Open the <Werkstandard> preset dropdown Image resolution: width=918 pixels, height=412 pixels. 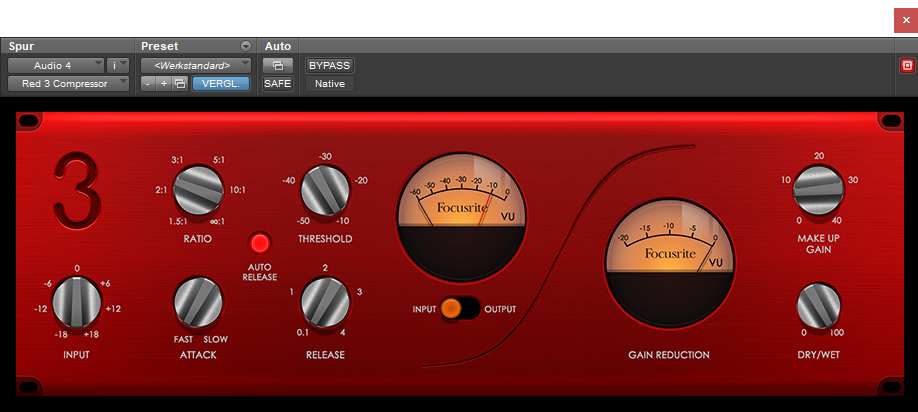coord(196,66)
